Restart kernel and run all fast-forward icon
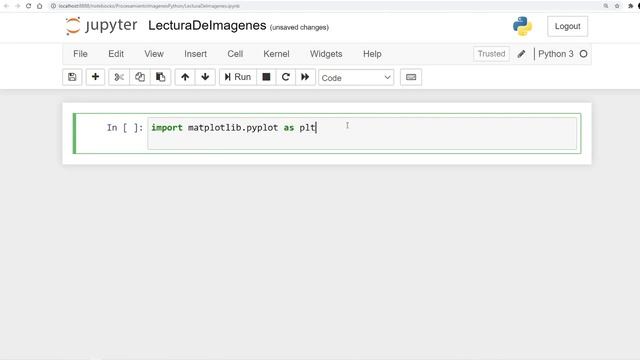The width and height of the screenshot is (640, 360). pyautogui.click(x=305, y=77)
